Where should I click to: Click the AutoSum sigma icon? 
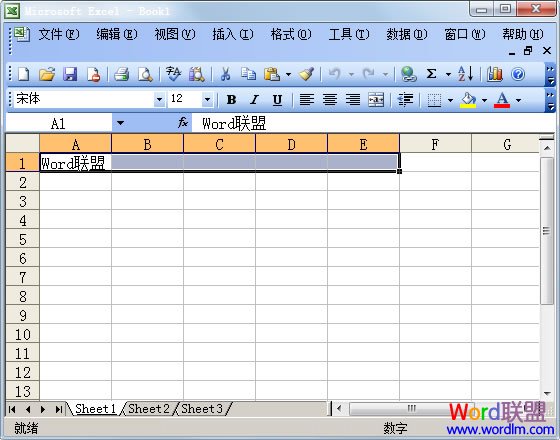point(431,74)
